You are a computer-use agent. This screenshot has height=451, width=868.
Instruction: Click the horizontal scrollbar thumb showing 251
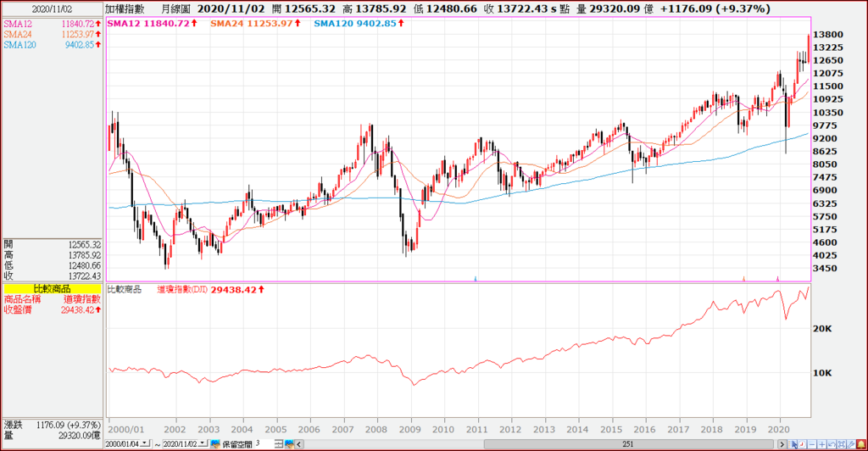(x=628, y=444)
